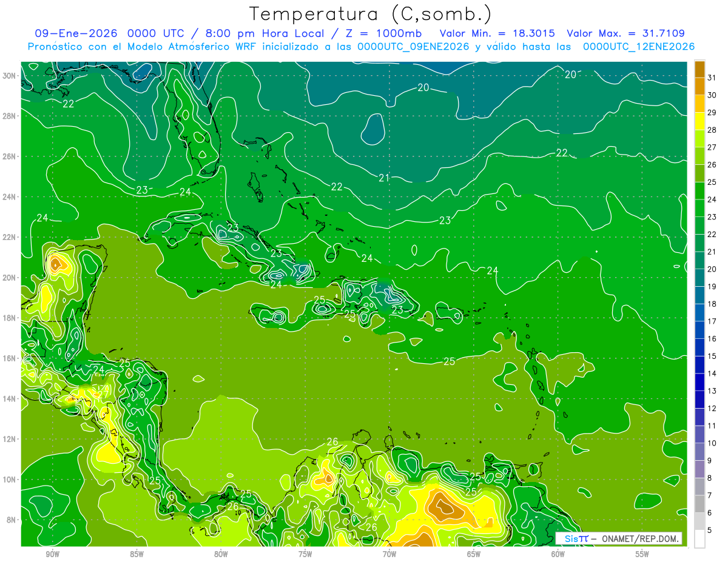This screenshot has height=562, width=728.
Task: Pick the deep blue swatch between 13 and 14
Action: coord(699,382)
